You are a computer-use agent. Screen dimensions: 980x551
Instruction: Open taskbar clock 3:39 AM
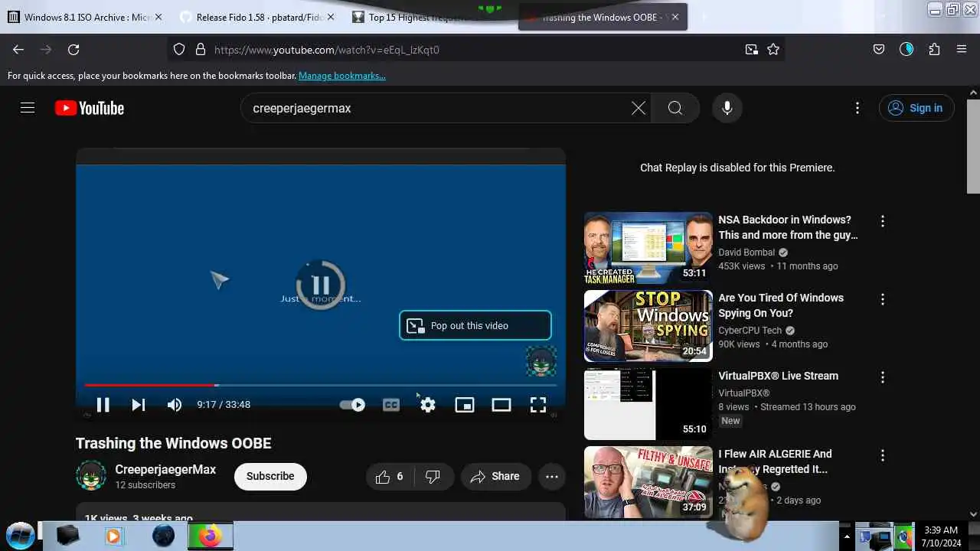pyautogui.click(x=941, y=536)
